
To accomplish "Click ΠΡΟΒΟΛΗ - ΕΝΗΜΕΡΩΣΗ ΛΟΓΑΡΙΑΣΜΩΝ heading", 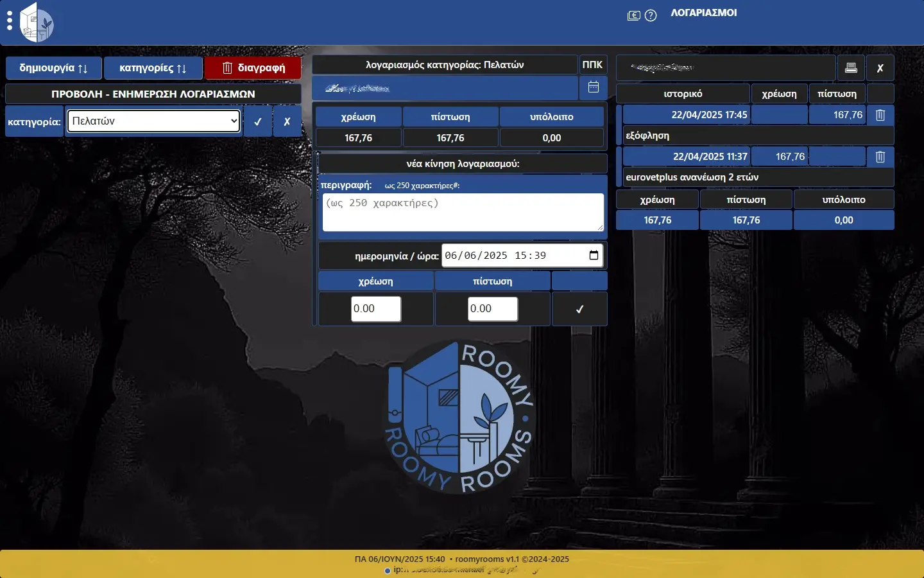I will pyautogui.click(x=153, y=94).
